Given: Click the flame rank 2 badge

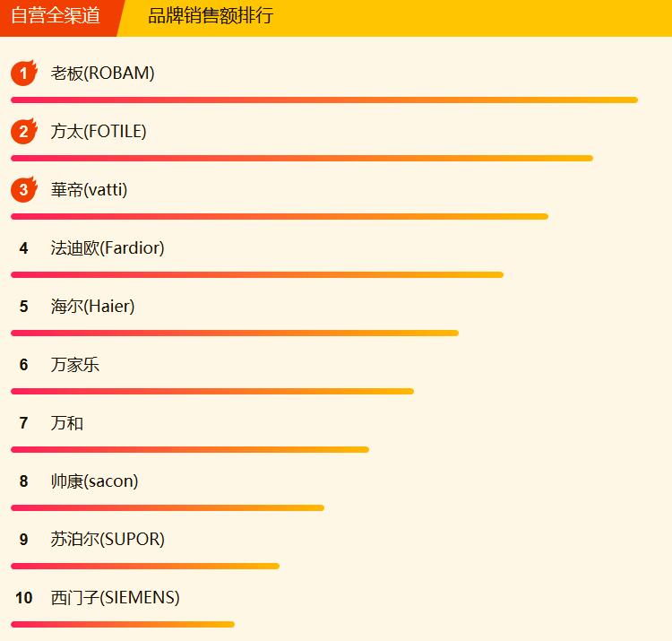Looking at the screenshot, I should (x=24, y=131).
